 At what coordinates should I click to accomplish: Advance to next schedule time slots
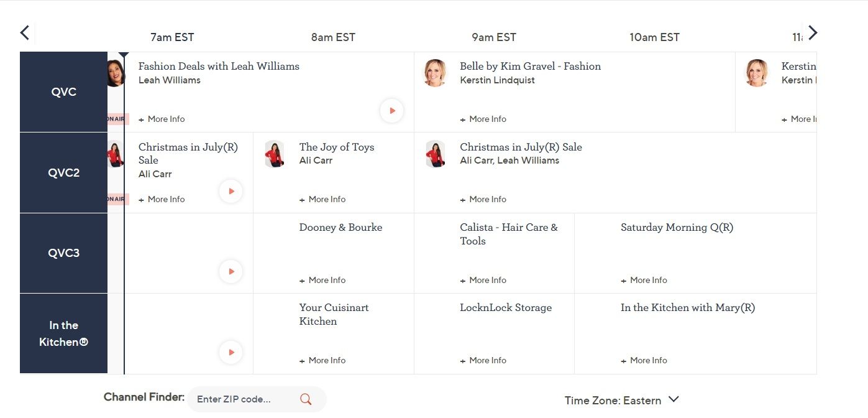pyautogui.click(x=812, y=33)
